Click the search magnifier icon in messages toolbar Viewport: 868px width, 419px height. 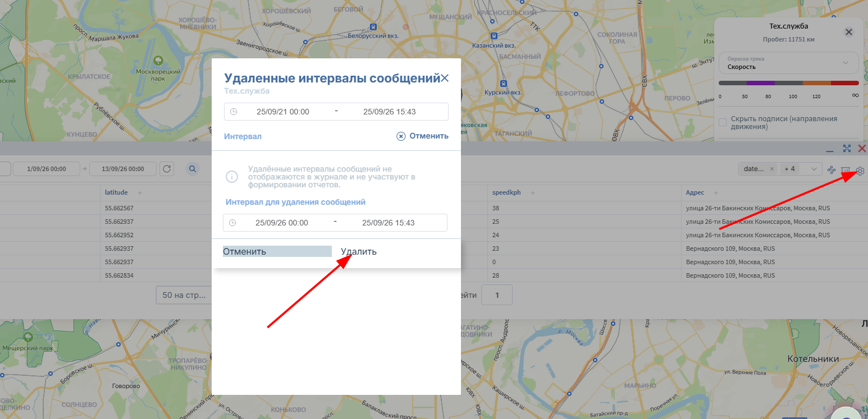click(192, 168)
